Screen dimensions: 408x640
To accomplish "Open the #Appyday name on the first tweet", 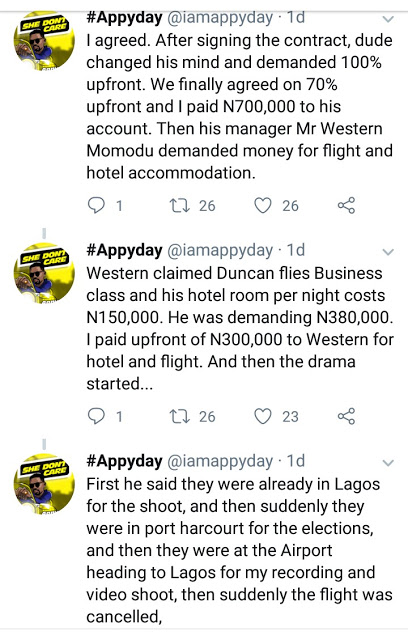I will pos(124,18).
